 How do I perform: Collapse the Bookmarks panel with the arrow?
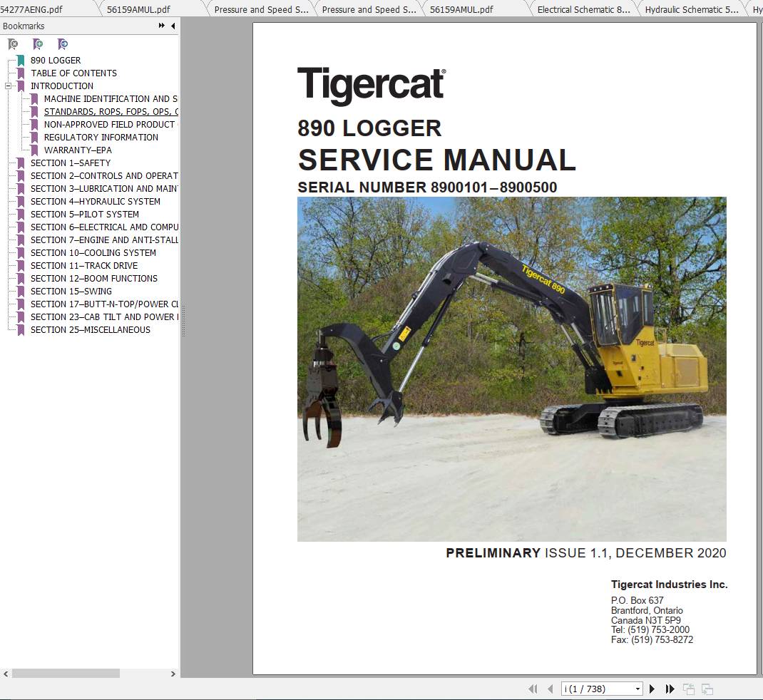coord(172,26)
